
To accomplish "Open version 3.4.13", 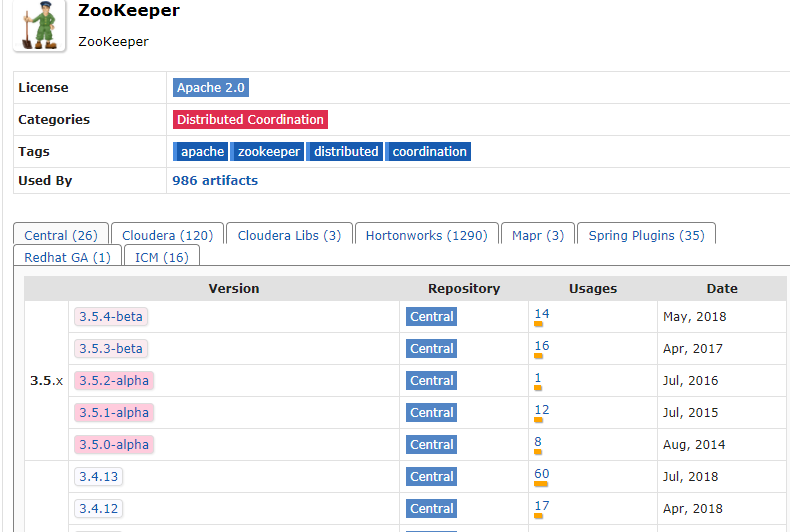I will [98, 476].
